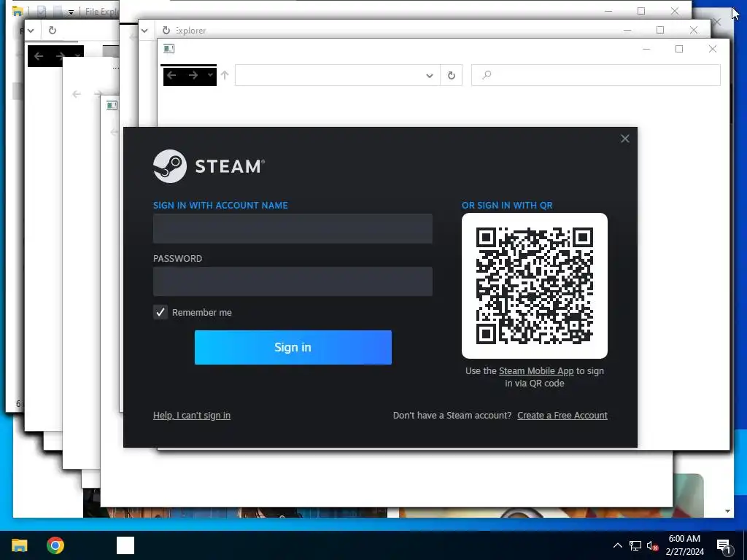Open Help, I can't sign in link

[192, 415]
